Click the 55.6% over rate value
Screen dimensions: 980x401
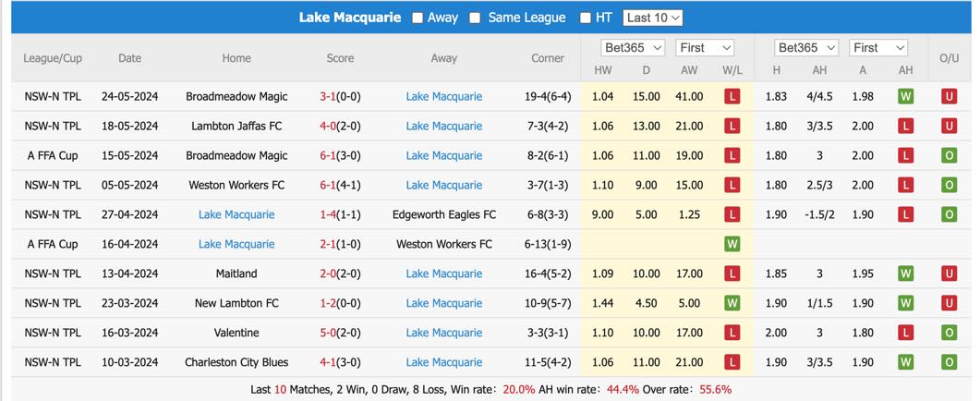coord(715,389)
